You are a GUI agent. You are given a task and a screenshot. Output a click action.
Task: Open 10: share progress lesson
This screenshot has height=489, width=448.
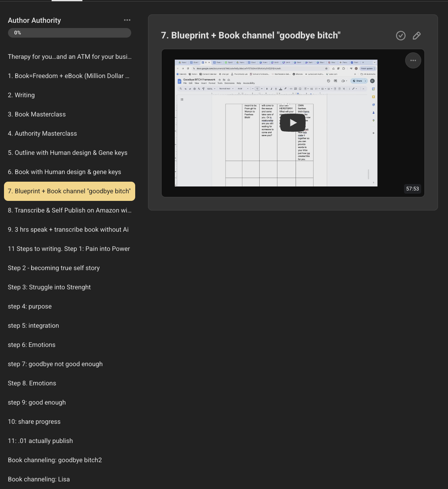[x=70, y=422]
